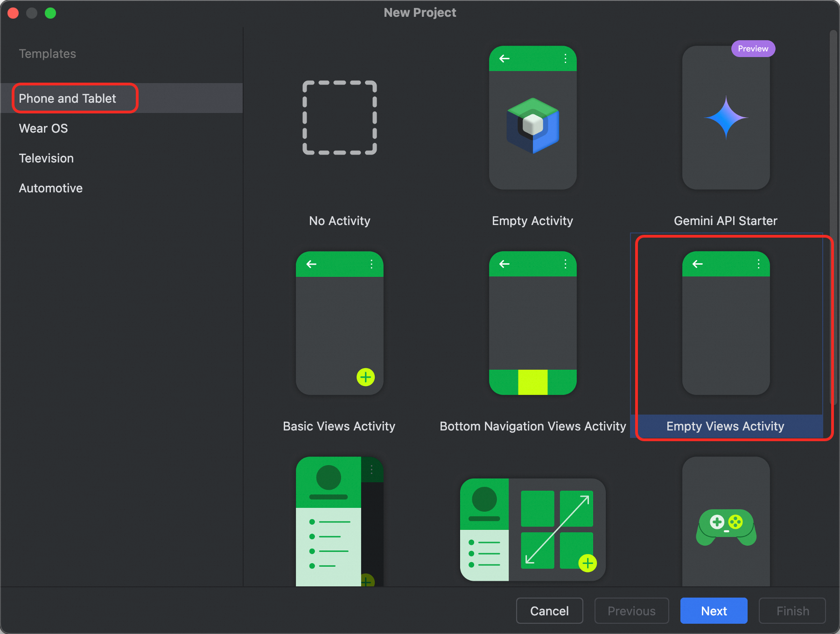Image resolution: width=840 pixels, height=634 pixels.
Task: Select the No Activity dashed placeholder
Action: pyautogui.click(x=340, y=118)
